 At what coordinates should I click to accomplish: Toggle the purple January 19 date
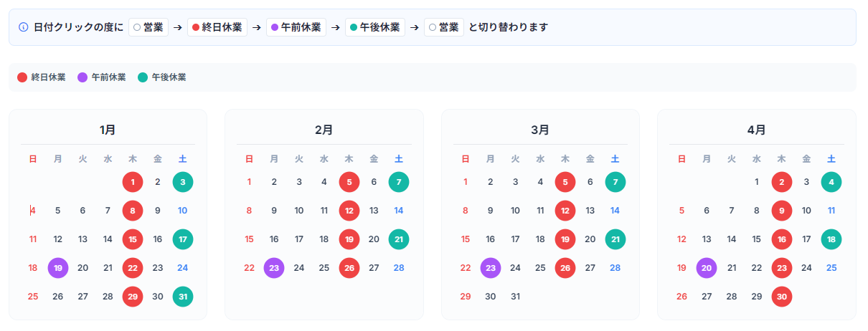point(58,268)
